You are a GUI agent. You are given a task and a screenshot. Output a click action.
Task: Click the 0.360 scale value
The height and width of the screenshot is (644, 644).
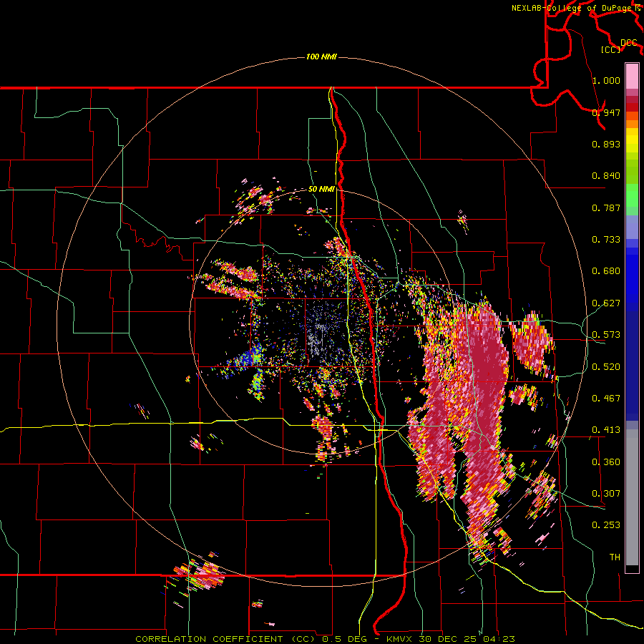[606, 462]
